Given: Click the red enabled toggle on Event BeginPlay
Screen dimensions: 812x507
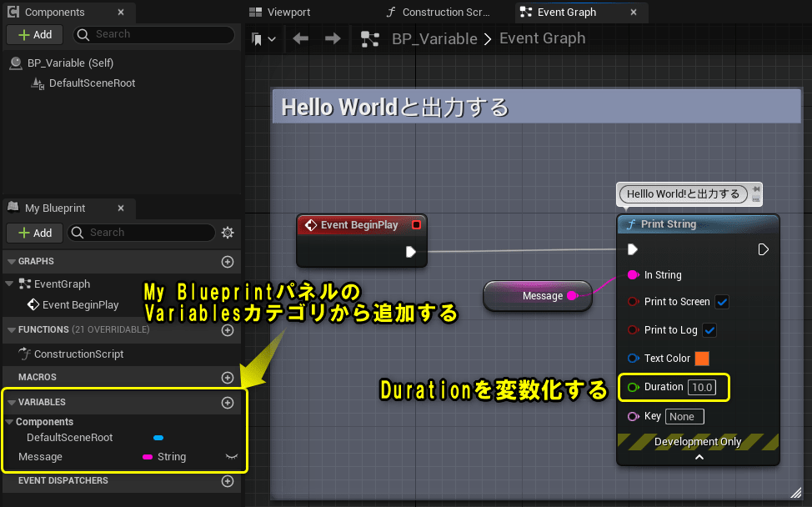Looking at the screenshot, I should coord(417,225).
